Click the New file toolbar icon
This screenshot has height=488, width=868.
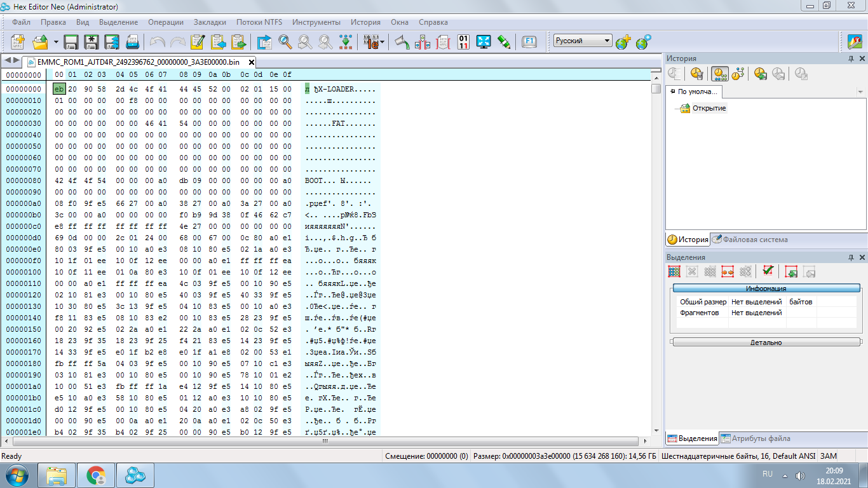tap(18, 42)
